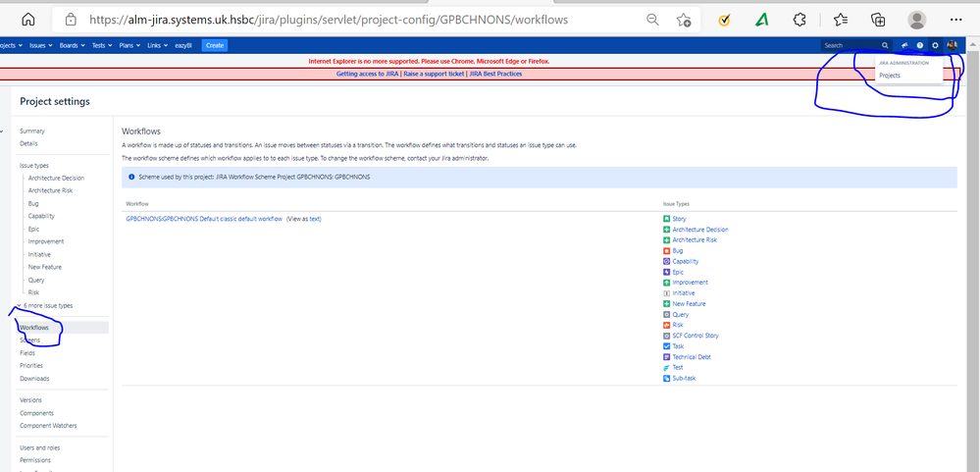Screen dimensions: 980x472
Task: Open the Jira feedback megaphone icon
Action: (905, 46)
